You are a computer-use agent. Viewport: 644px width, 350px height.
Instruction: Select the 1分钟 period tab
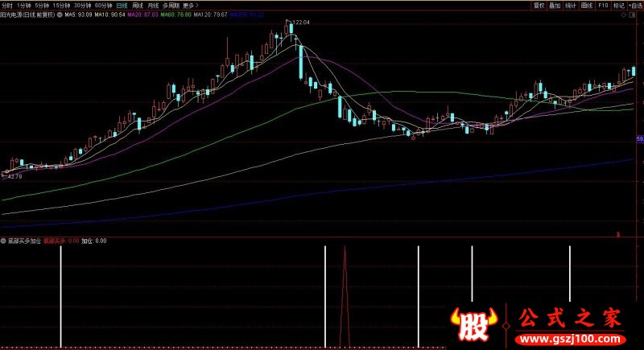coord(25,5)
